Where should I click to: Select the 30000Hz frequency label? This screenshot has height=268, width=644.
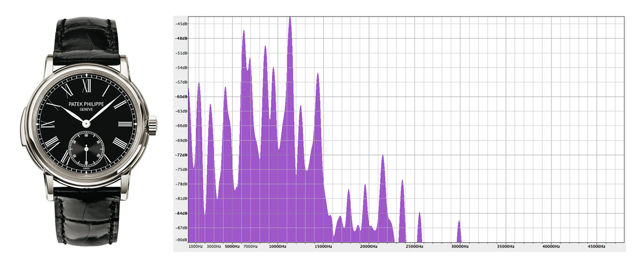[x=460, y=247]
